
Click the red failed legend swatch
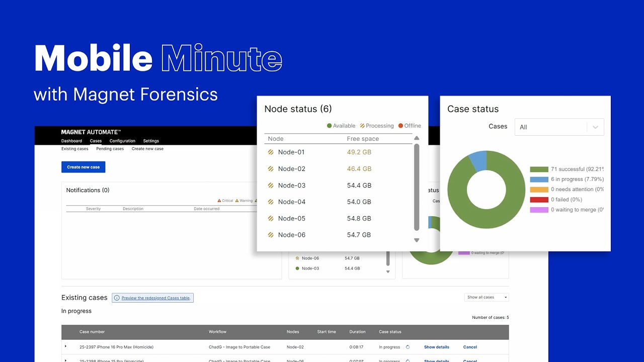(x=539, y=200)
